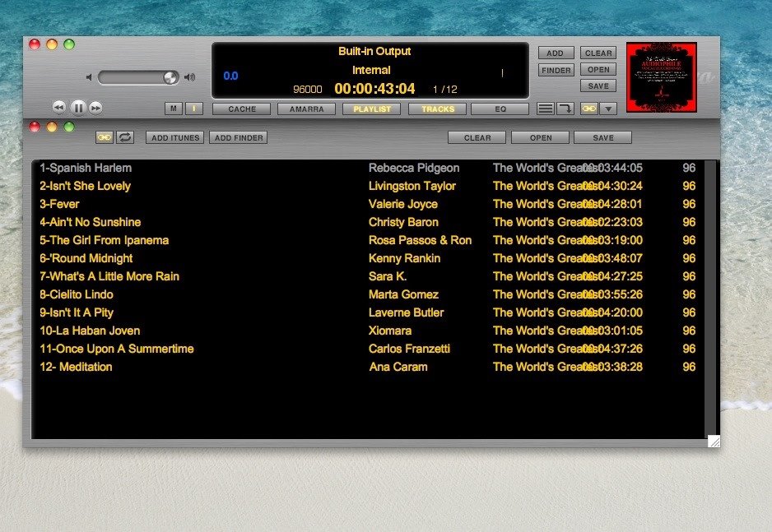The height and width of the screenshot is (532, 772).
Task: Switch to the EQ tab
Action: point(500,109)
